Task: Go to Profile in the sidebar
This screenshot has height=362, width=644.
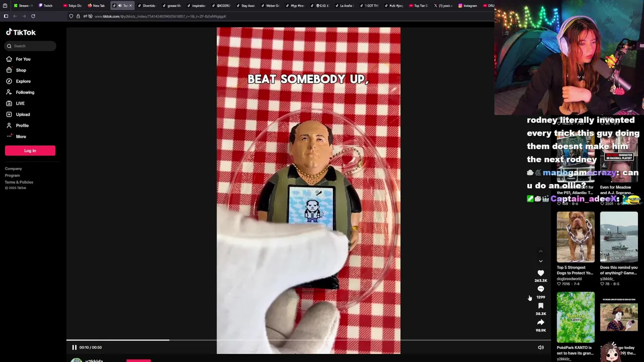Action: [x=18, y=125]
